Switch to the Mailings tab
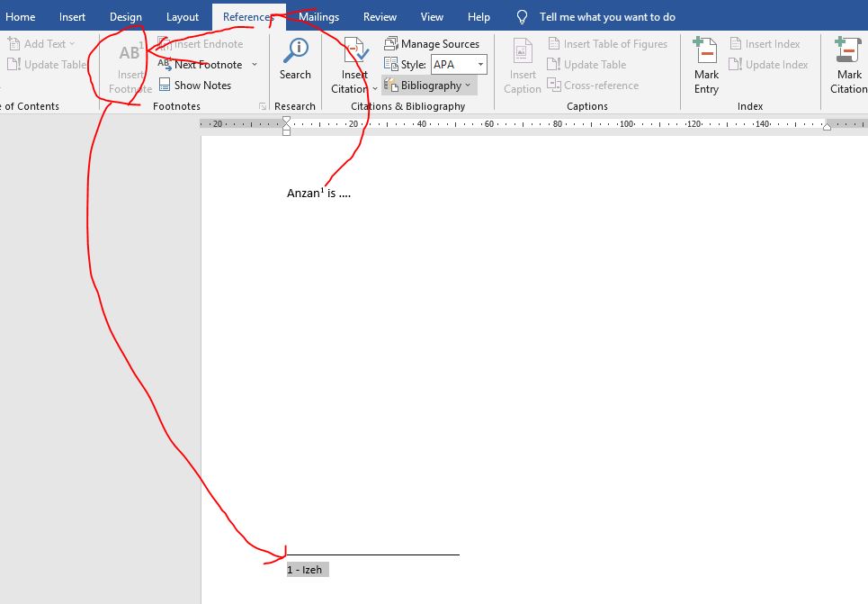 pos(318,17)
